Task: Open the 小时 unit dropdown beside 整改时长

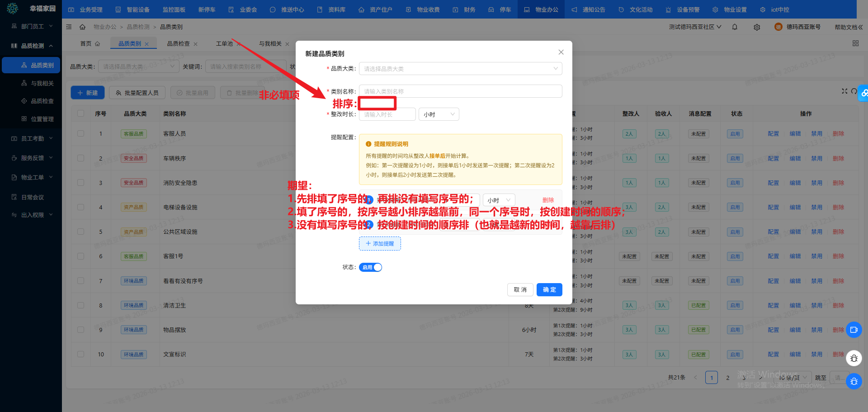Action: click(x=439, y=114)
